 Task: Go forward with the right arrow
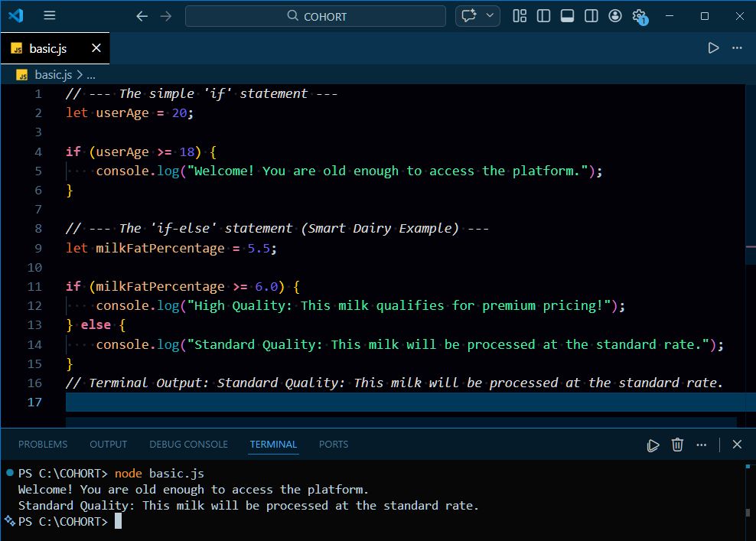pos(166,16)
